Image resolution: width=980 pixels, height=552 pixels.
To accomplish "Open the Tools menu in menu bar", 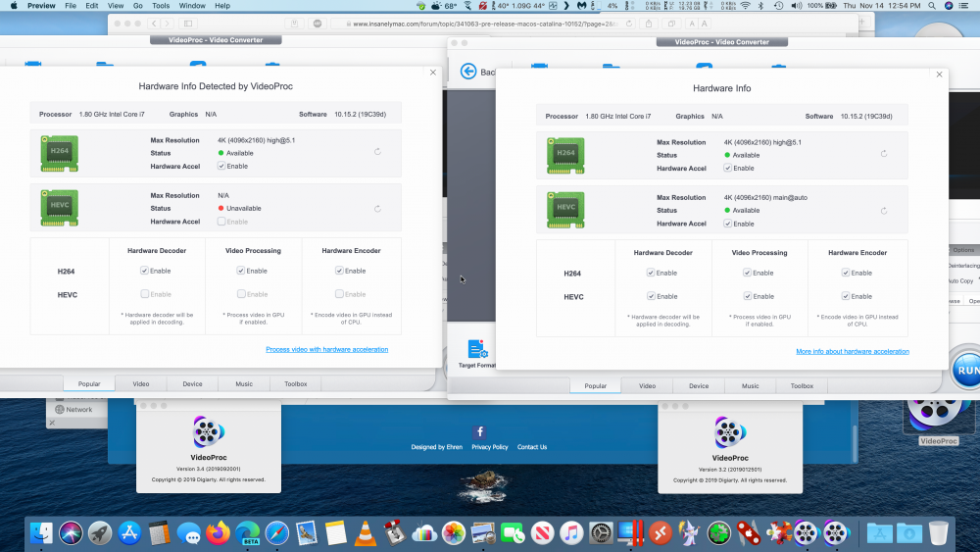I will coord(161,6).
